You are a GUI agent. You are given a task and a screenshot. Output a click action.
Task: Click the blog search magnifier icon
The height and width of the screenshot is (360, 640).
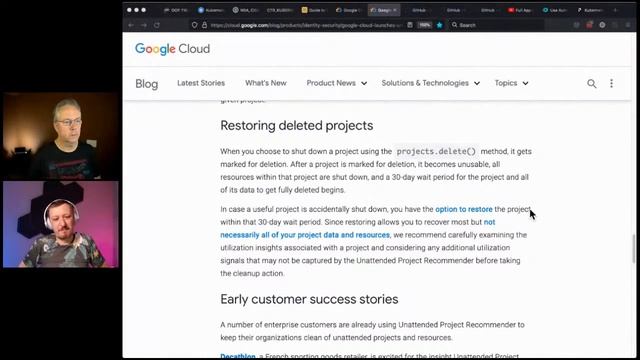[591, 84]
